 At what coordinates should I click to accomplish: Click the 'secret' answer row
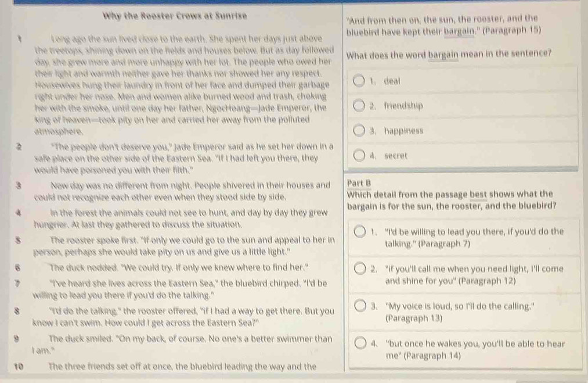[463, 155]
